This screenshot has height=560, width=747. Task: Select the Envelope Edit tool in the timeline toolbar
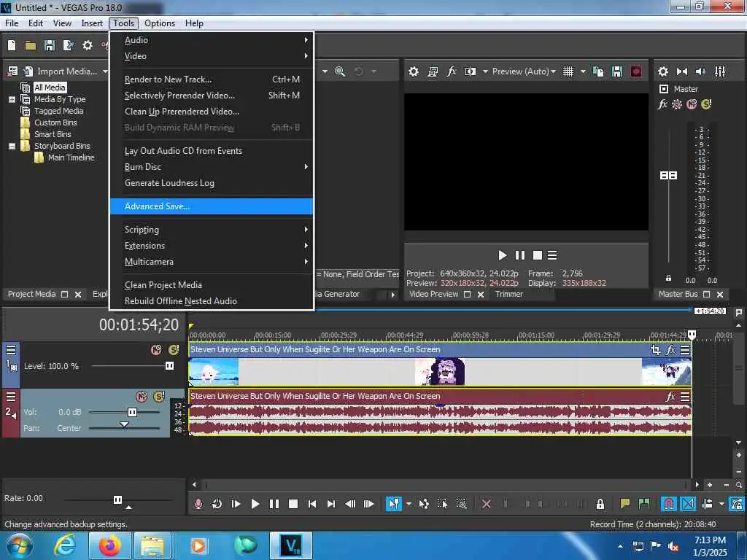tap(424, 504)
